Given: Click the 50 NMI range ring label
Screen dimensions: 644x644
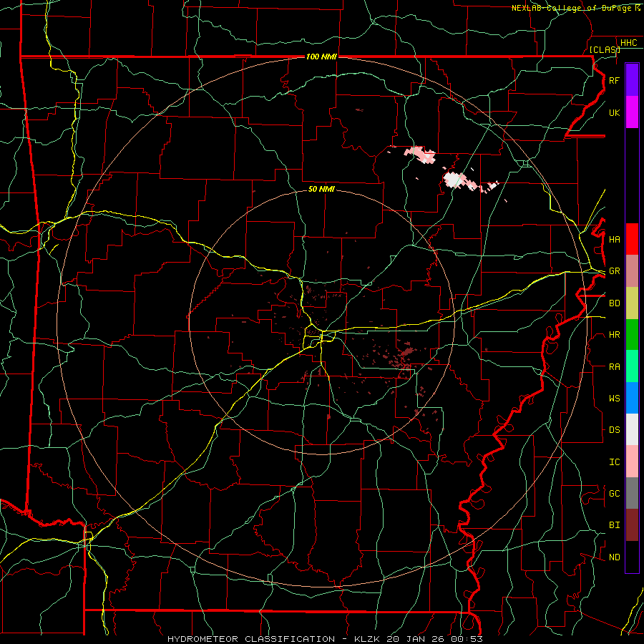Looking at the screenshot, I should (321, 189).
